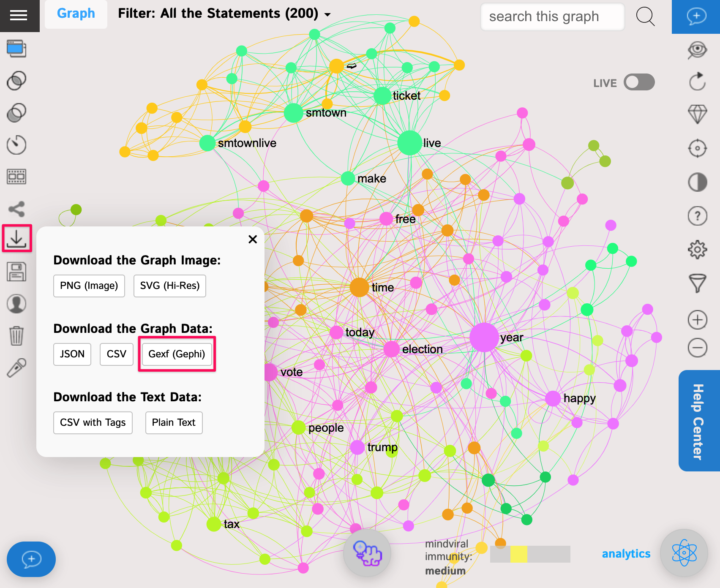
Task: Open the gear settings icon
Action: 697,250
